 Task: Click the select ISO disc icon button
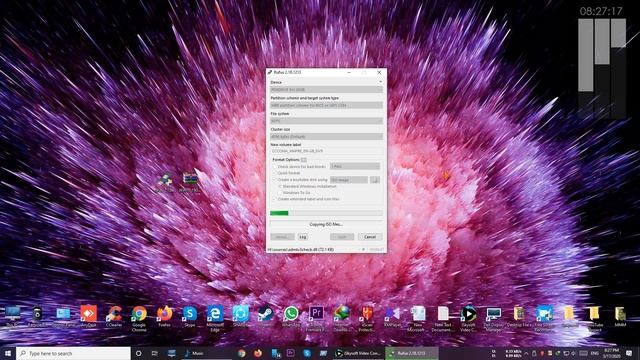click(x=375, y=180)
